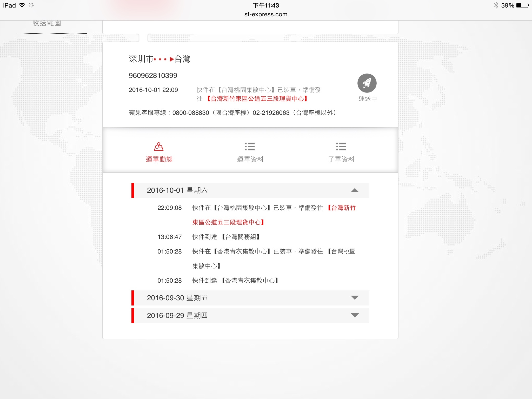Click the 2016-09-30 星期五 date header
532x399 pixels.
pyautogui.click(x=177, y=298)
